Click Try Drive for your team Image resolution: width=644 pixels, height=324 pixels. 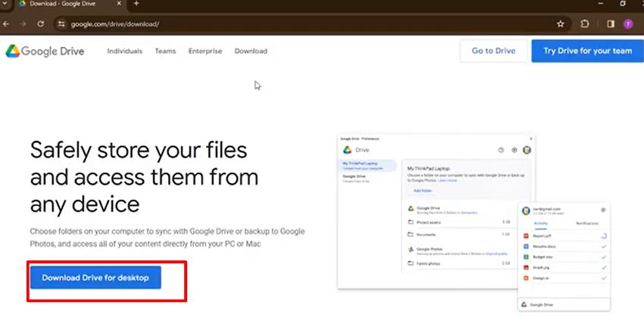(588, 51)
